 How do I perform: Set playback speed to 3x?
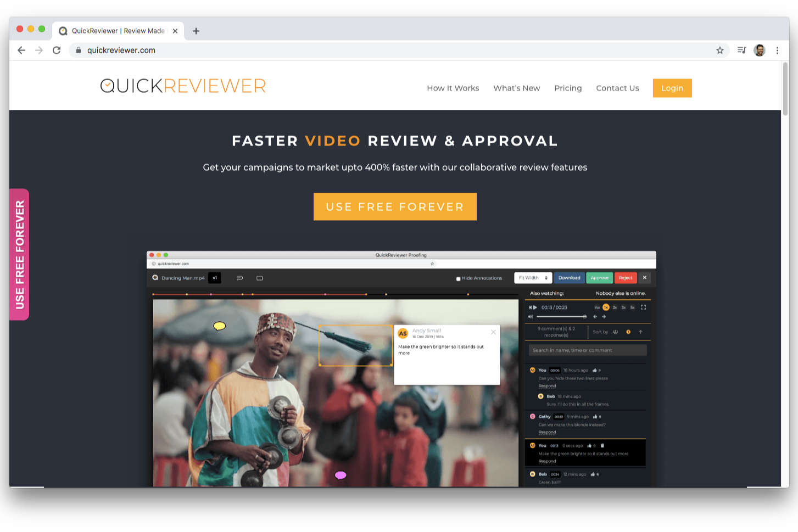tap(623, 307)
